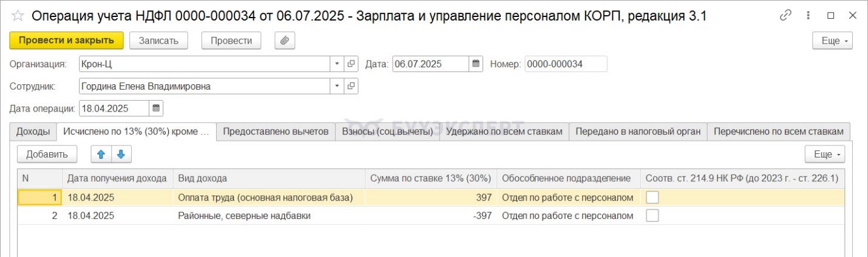Move row up with blue arrow

[x=101, y=155]
